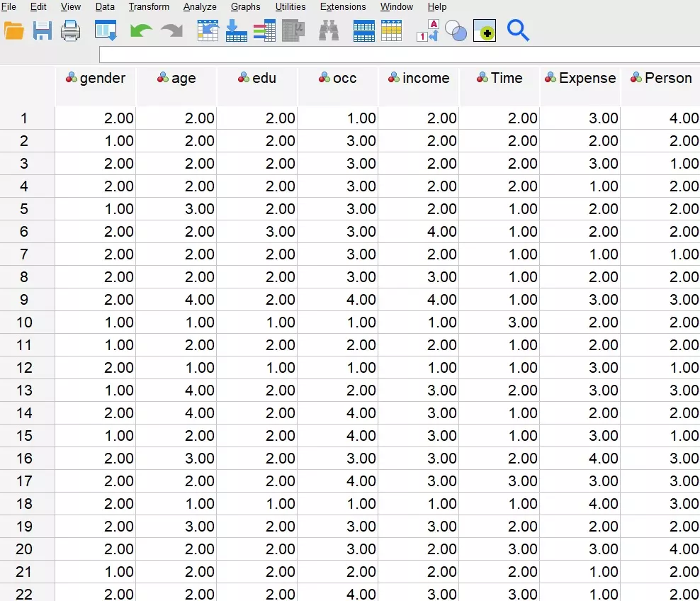Image resolution: width=700 pixels, height=601 pixels.
Task: Click the age cell in row 5
Action: (176, 208)
